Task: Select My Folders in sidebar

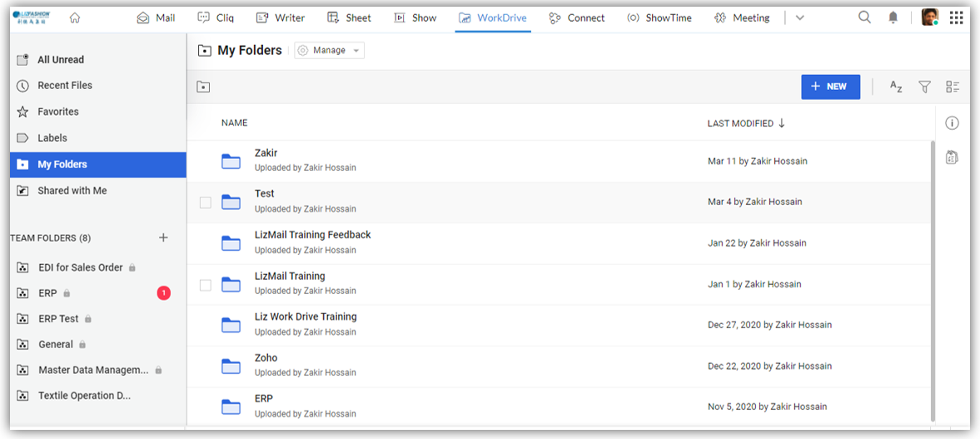Action: point(98,165)
